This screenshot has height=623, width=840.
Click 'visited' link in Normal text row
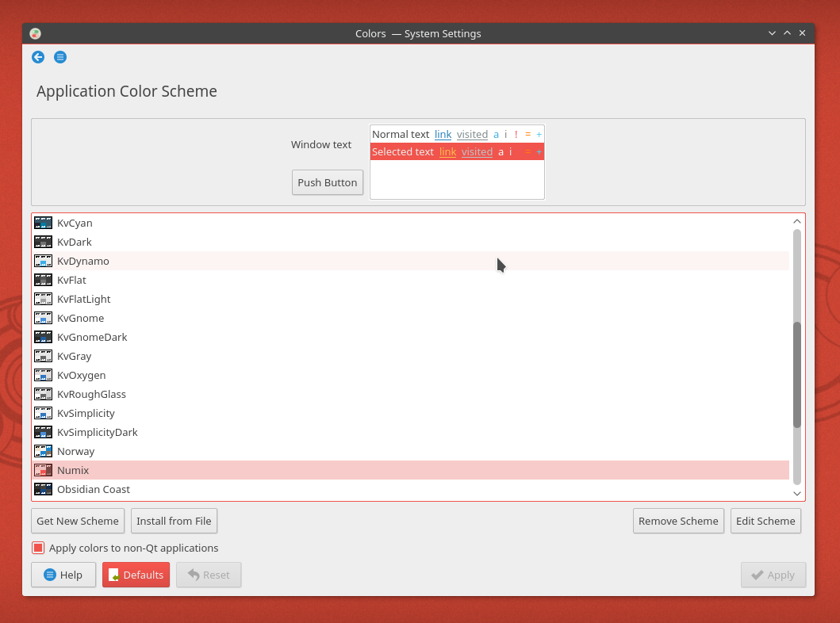pyautogui.click(x=472, y=134)
